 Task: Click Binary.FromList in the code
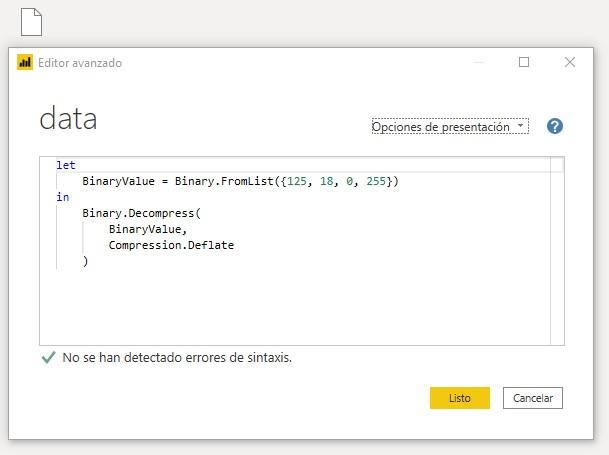[x=216, y=181]
